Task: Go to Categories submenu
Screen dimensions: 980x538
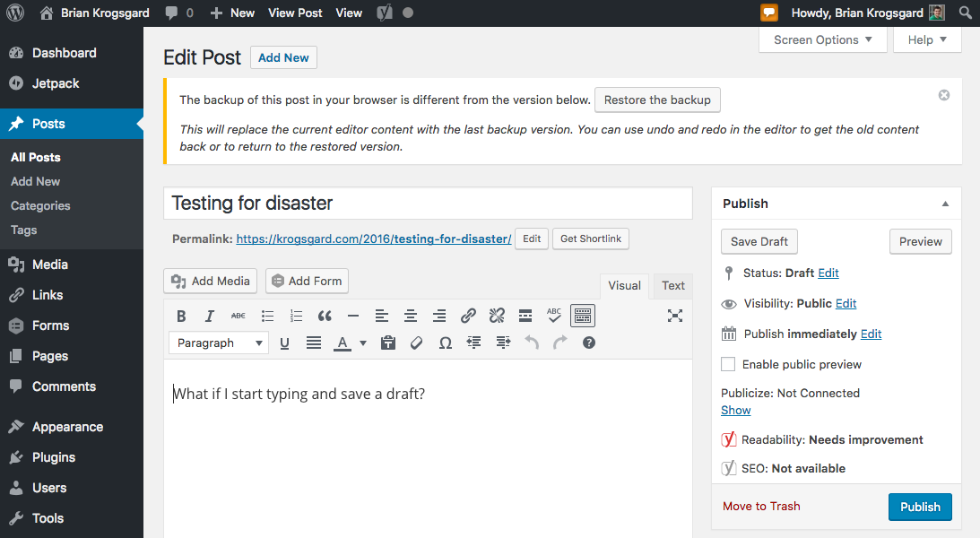Action: pos(40,206)
